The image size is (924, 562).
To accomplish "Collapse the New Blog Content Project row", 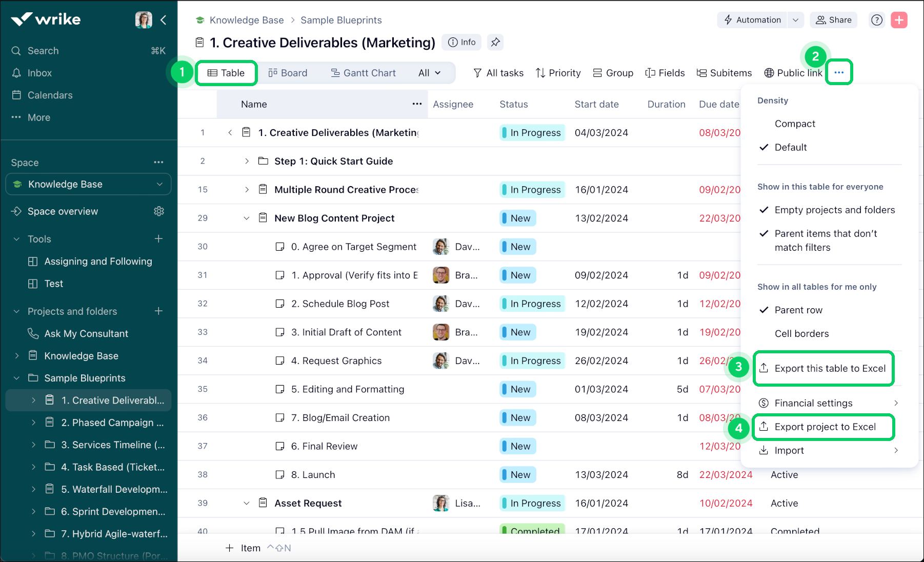I will click(x=246, y=218).
